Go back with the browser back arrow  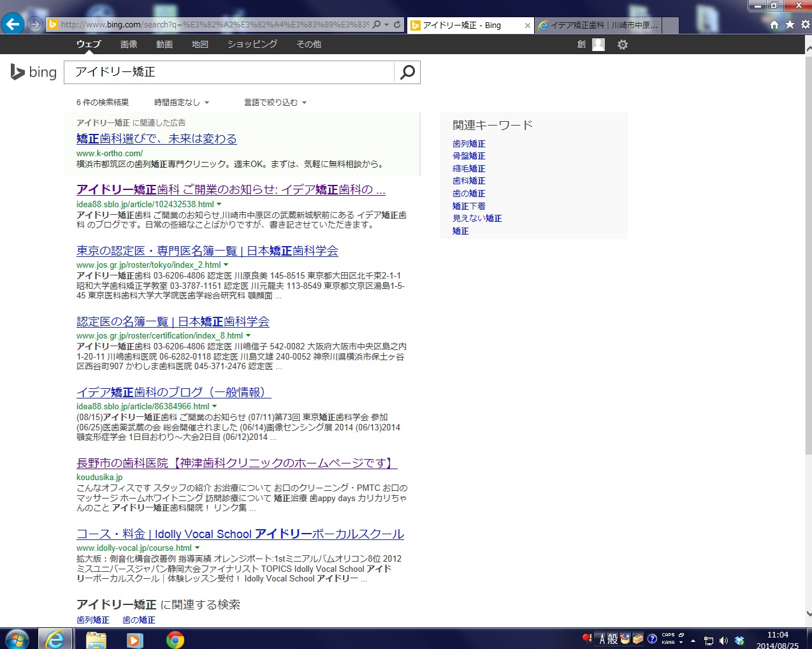(x=12, y=24)
